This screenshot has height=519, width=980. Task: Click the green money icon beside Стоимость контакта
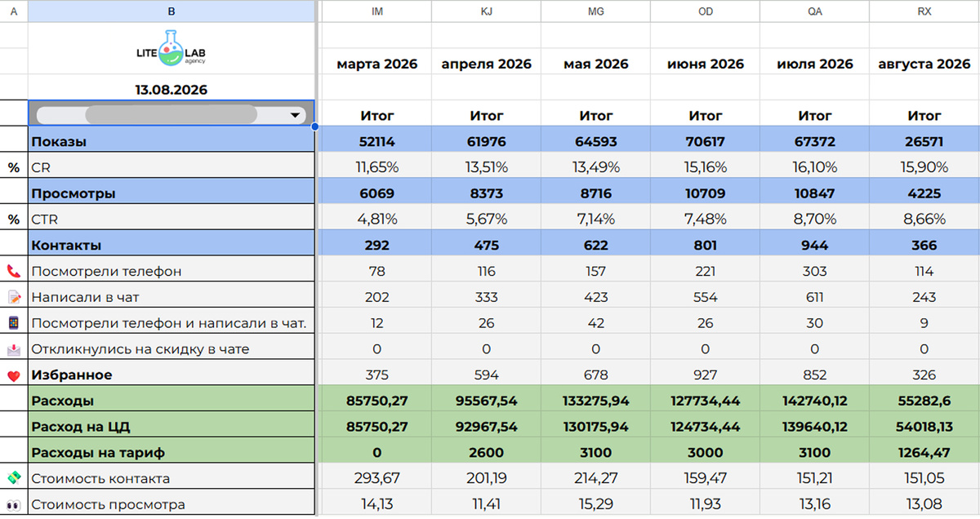pyautogui.click(x=14, y=477)
